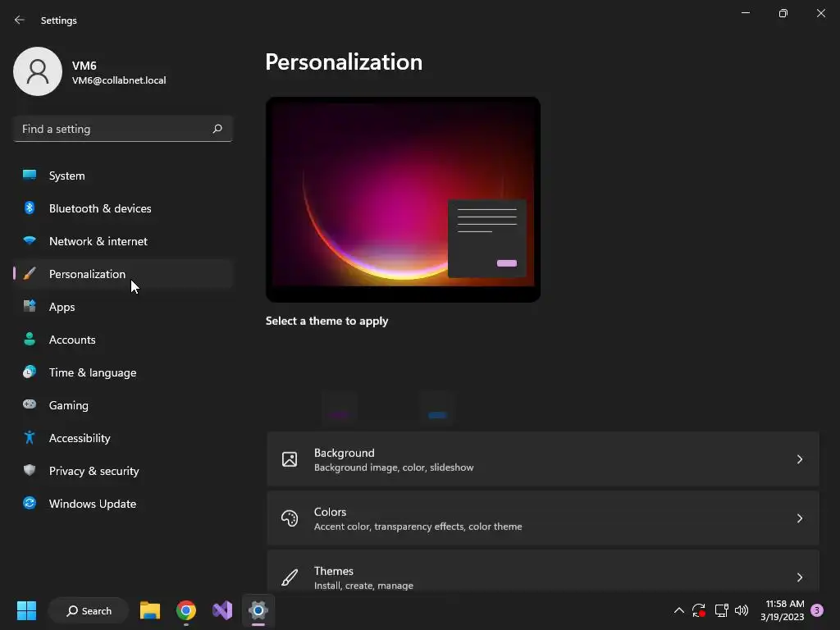Image resolution: width=840 pixels, height=630 pixels.
Task: Click the Personalization page heading
Action: (344, 62)
